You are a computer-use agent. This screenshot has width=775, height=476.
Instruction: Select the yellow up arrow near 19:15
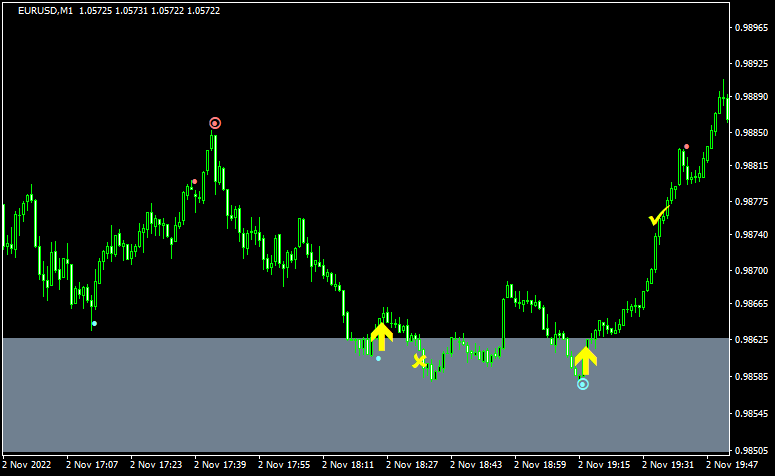(x=585, y=359)
